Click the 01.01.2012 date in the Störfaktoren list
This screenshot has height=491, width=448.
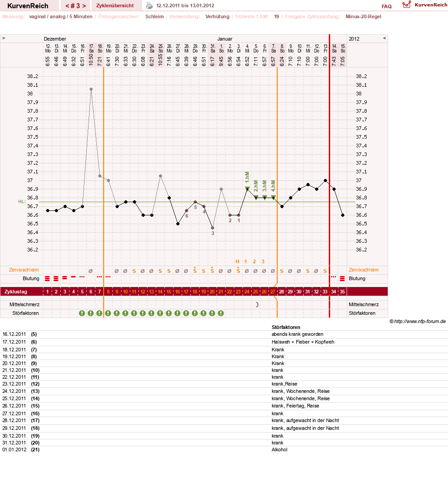[14, 449]
